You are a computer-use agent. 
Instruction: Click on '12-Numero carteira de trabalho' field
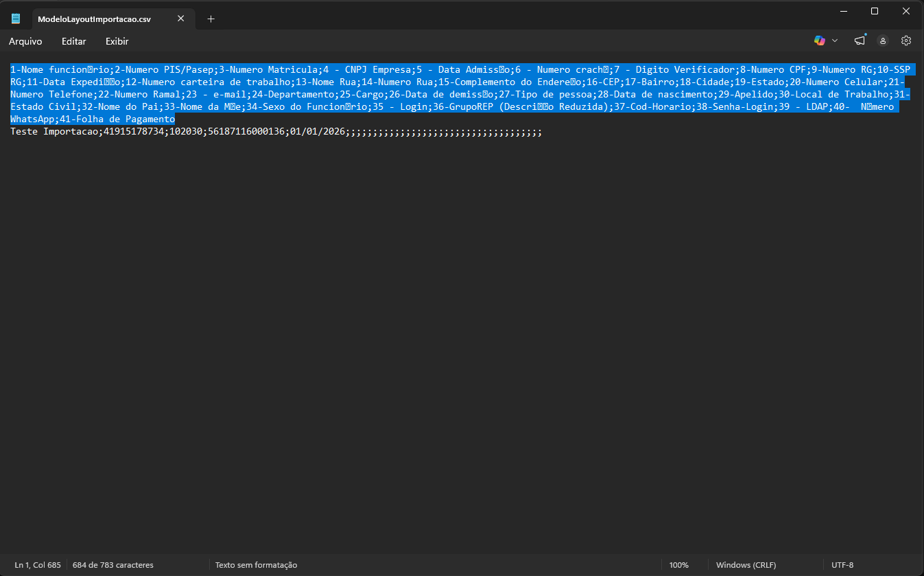tap(208, 82)
